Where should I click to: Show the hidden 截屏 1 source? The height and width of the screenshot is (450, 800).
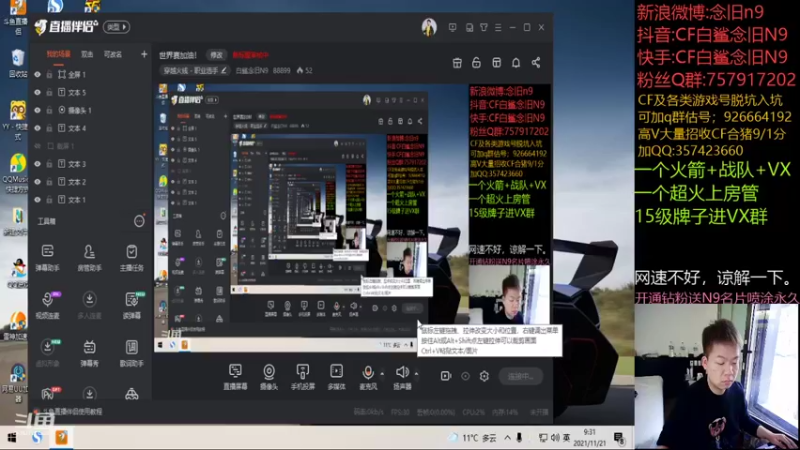(37, 146)
